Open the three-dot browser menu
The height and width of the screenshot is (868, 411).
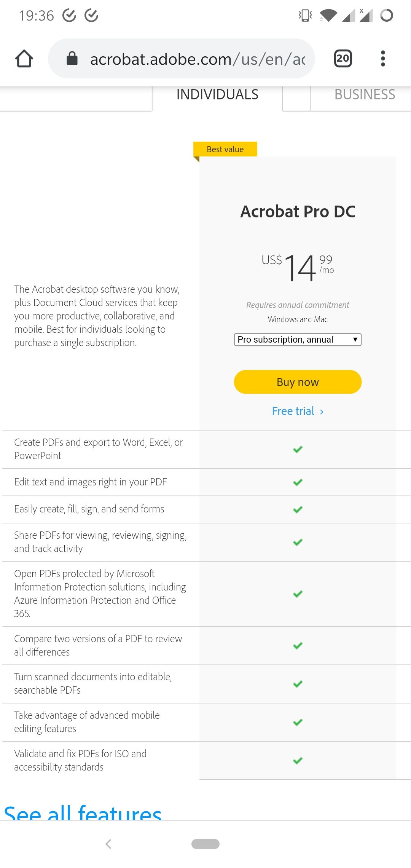click(x=383, y=58)
